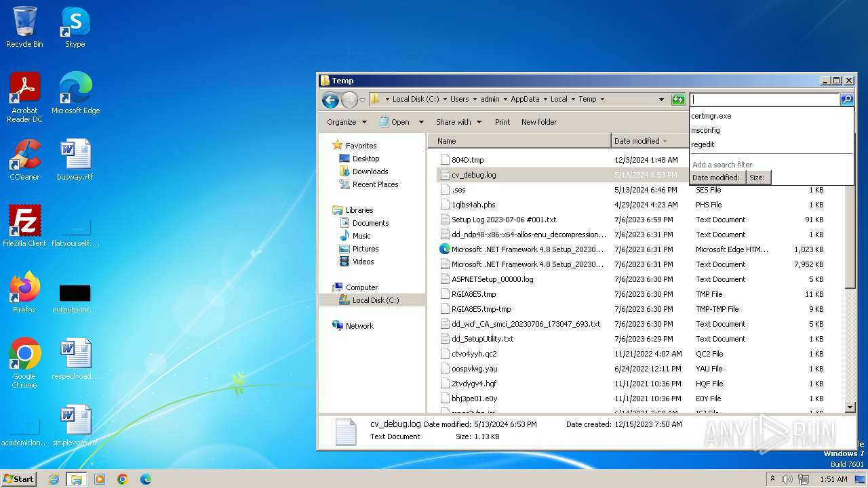
Task: Open recent pages dropdown next to Forward
Action: (363, 100)
